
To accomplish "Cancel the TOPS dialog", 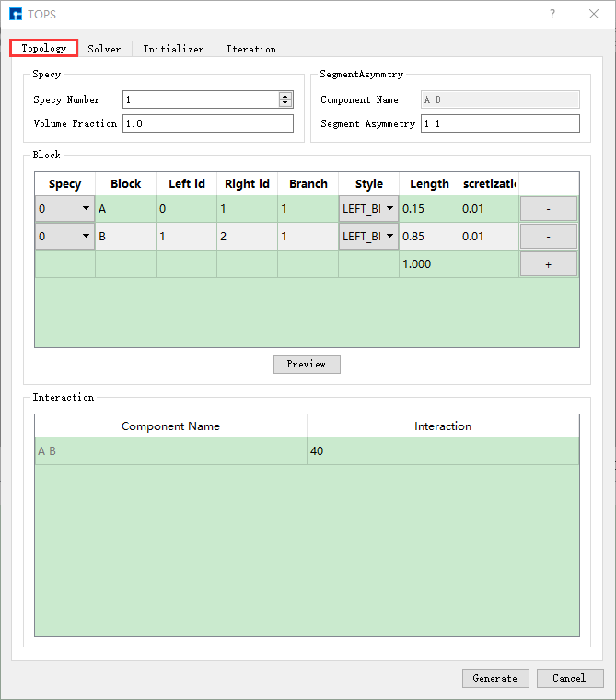I will [569, 678].
